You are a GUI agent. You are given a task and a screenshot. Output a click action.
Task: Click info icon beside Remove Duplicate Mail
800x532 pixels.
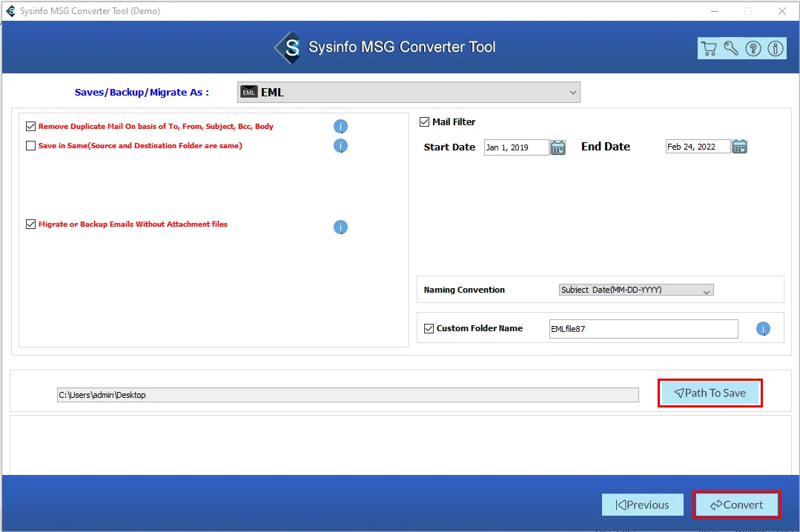click(x=340, y=127)
